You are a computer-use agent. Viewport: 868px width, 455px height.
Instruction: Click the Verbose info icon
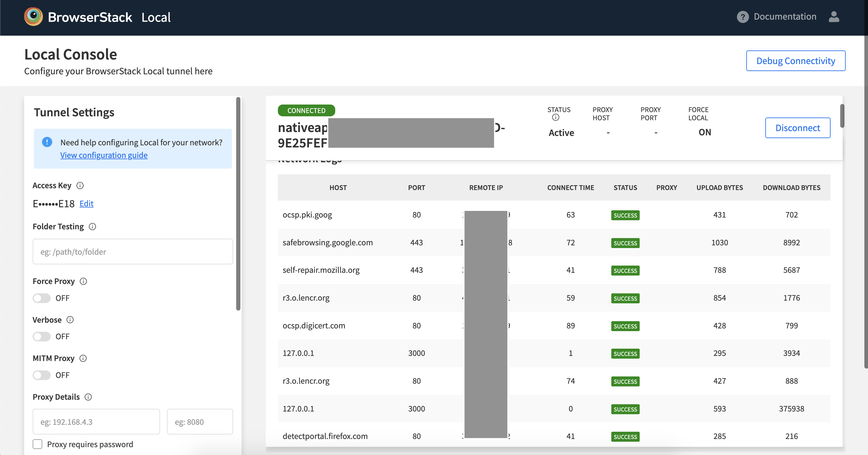pos(70,320)
